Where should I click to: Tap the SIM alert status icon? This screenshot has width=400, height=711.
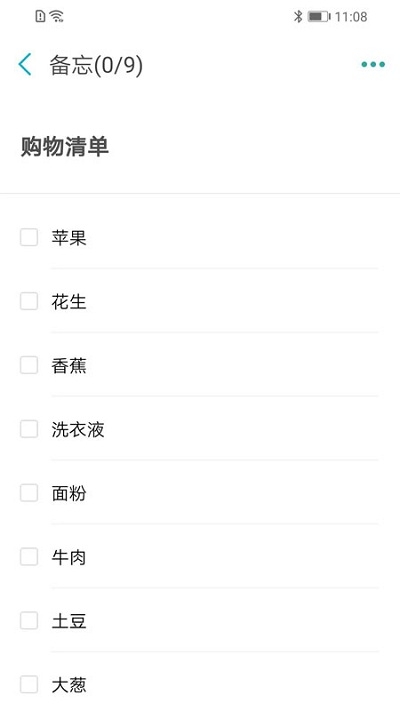(40, 17)
